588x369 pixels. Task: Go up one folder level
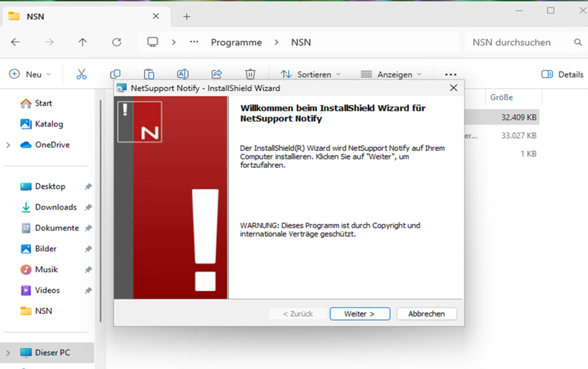[x=83, y=42]
